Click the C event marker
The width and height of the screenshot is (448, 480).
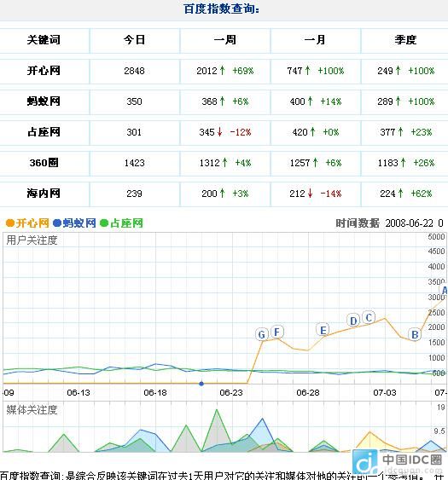click(369, 317)
